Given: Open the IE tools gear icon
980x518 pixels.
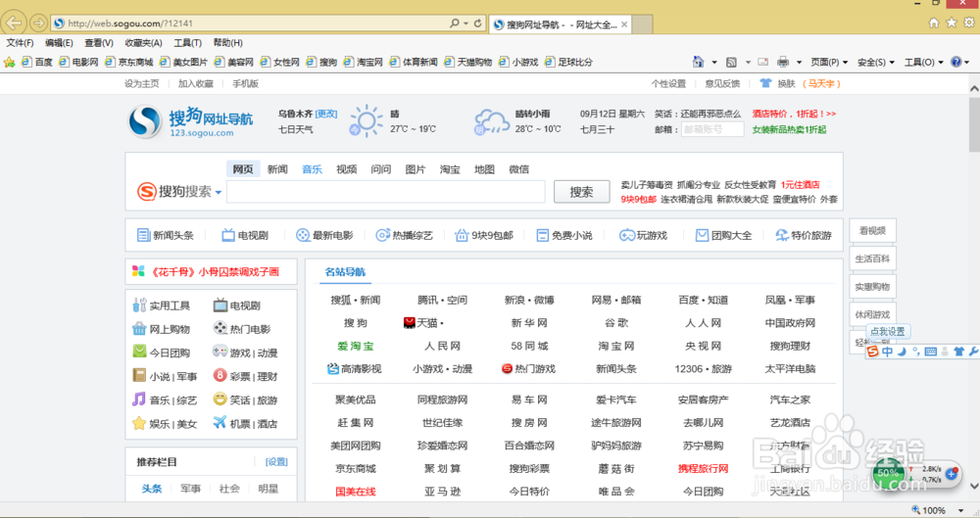Looking at the screenshot, I should tap(969, 23).
